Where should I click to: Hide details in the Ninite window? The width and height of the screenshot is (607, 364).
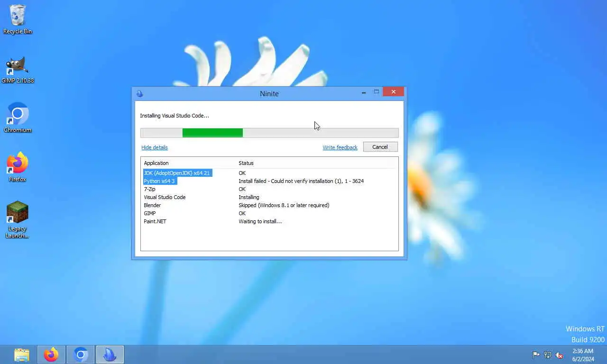pyautogui.click(x=155, y=147)
